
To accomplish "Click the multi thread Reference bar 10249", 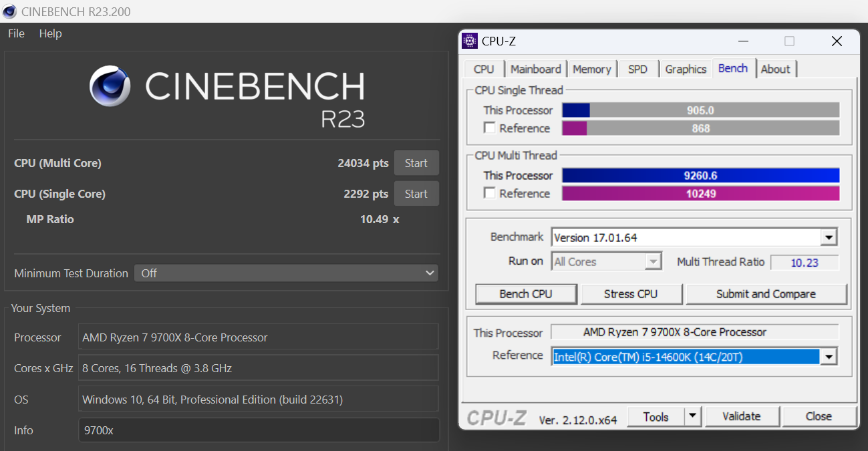I will tap(701, 193).
